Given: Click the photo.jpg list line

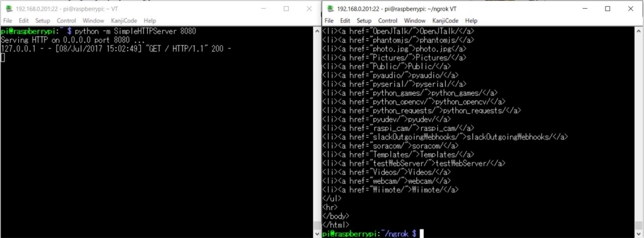Looking at the screenshot, I should pos(394,48).
